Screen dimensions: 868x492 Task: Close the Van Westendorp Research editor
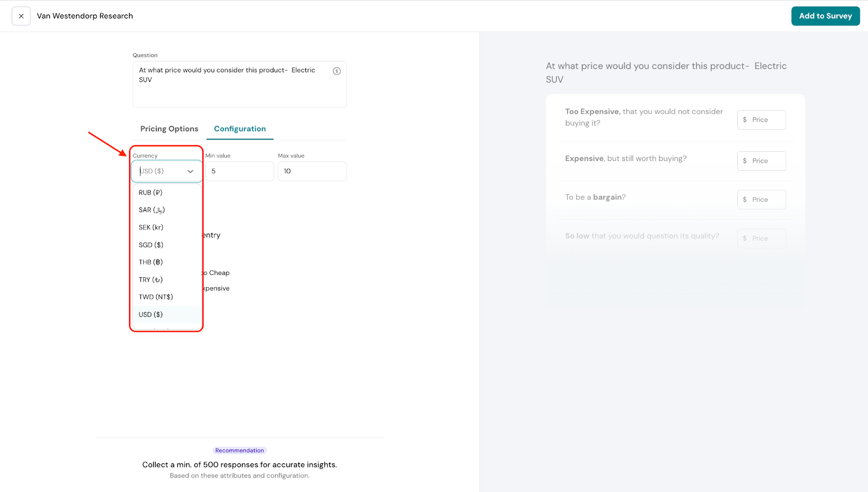pos(21,16)
